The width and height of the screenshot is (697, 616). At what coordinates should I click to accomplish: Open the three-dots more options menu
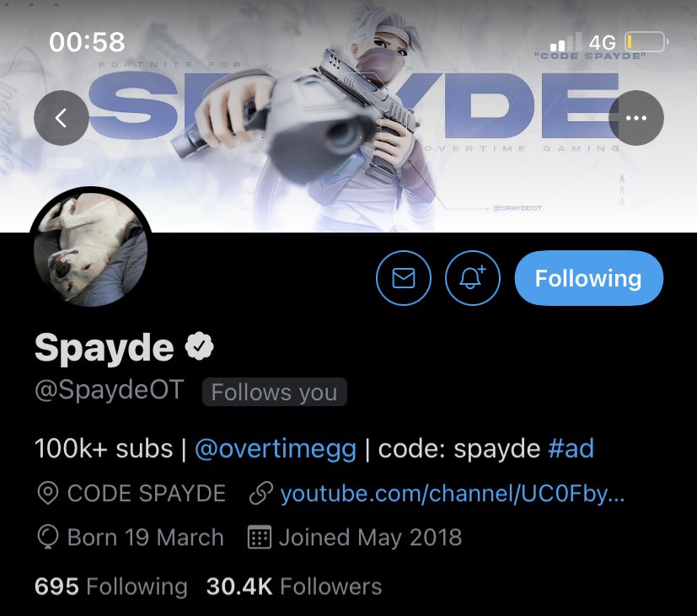(x=635, y=118)
